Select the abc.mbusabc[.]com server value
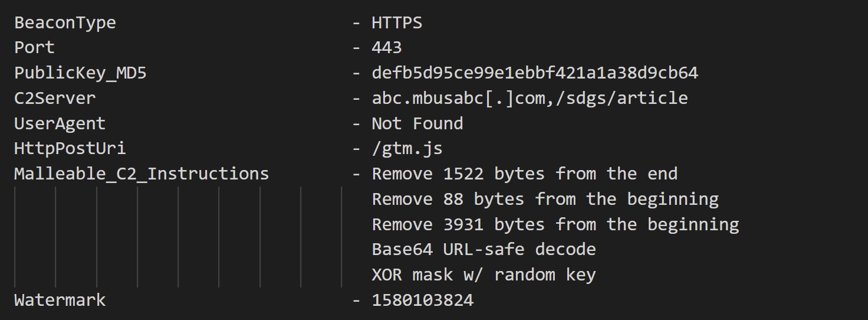 tap(459, 98)
